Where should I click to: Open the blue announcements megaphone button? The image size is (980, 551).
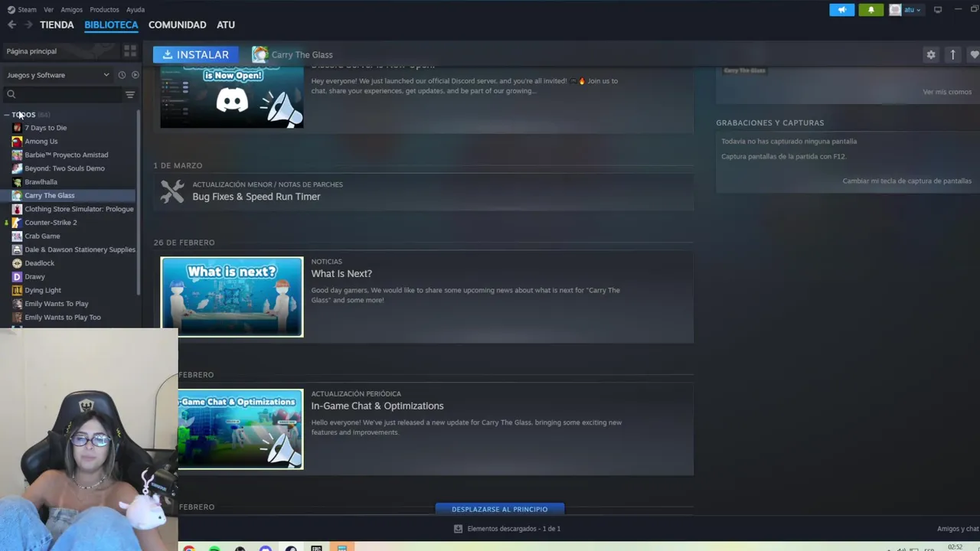(x=841, y=10)
